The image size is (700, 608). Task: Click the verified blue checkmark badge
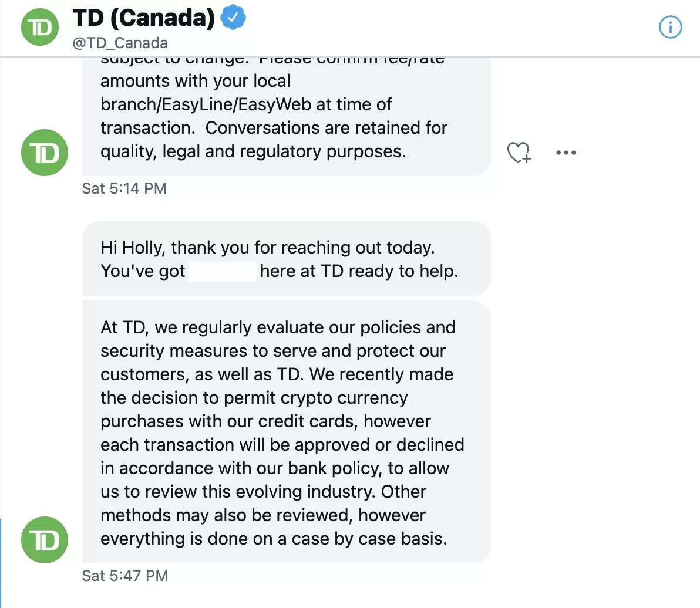(x=234, y=18)
